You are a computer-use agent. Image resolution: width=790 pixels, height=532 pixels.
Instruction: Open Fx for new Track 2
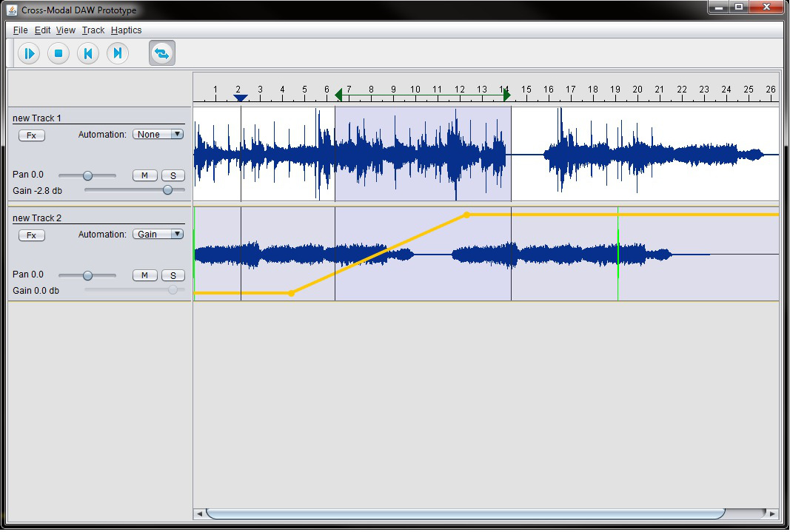(x=32, y=235)
